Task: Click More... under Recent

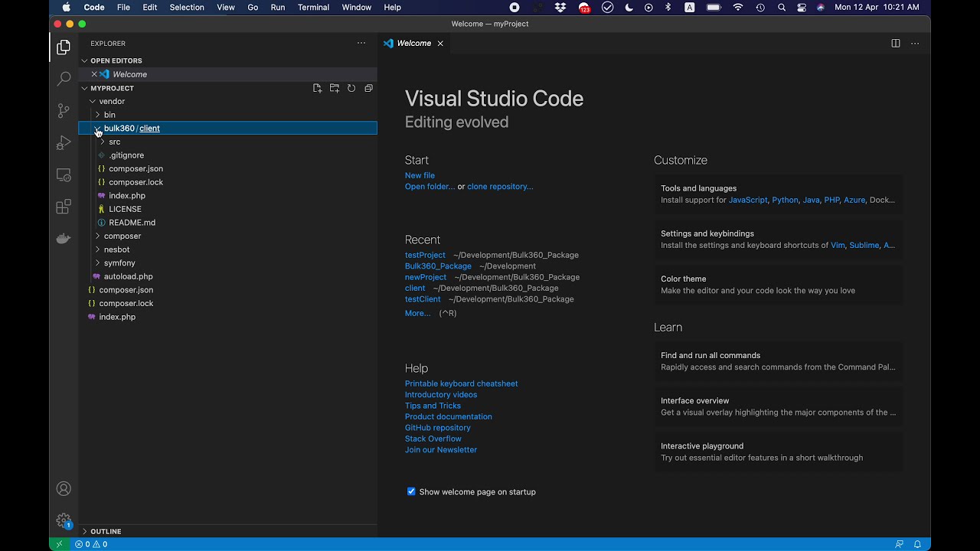Action: click(x=417, y=313)
